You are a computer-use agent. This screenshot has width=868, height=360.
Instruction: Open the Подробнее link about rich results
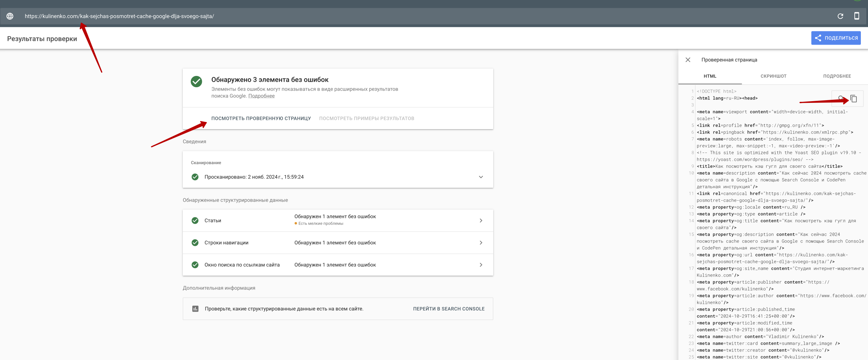pos(261,96)
